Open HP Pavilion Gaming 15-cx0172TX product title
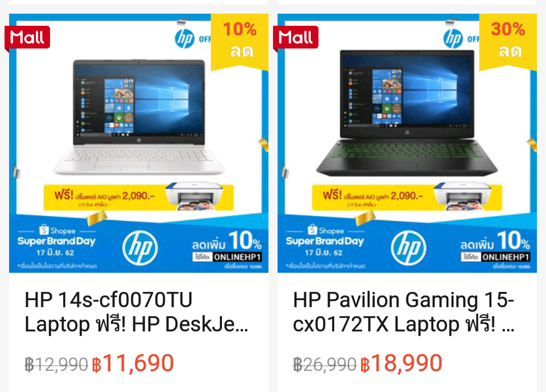Screen dimensions: 546x392 tap(404, 312)
